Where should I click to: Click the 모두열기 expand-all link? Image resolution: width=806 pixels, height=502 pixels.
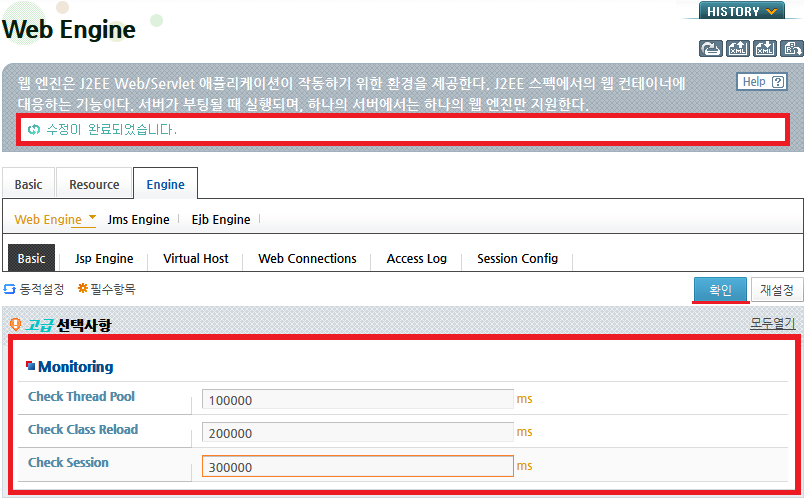click(x=773, y=323)
